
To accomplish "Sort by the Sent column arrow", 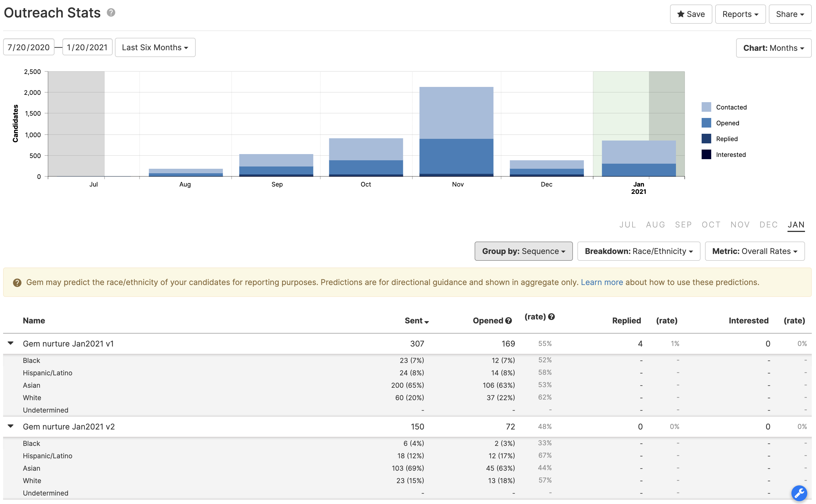I will (x=426, y=322).
